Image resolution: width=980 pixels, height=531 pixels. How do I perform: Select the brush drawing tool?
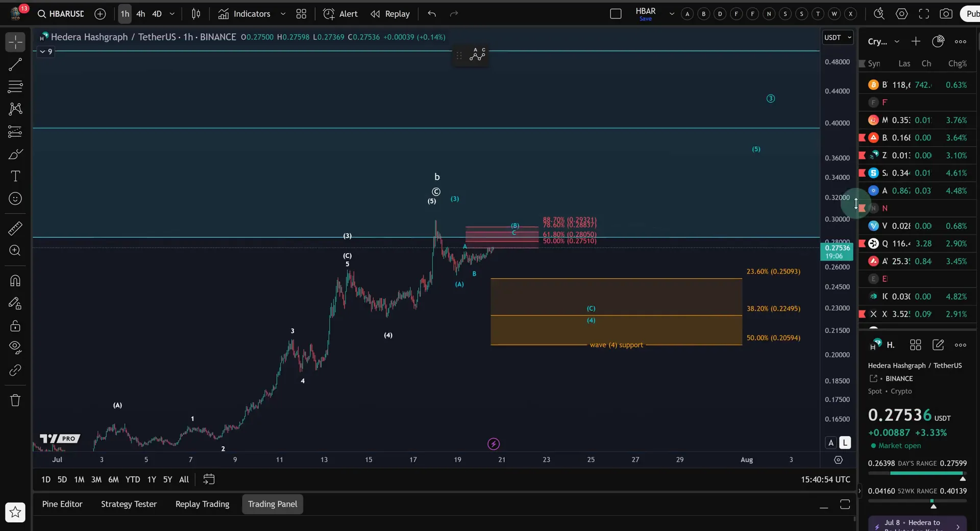click(15, 154)
